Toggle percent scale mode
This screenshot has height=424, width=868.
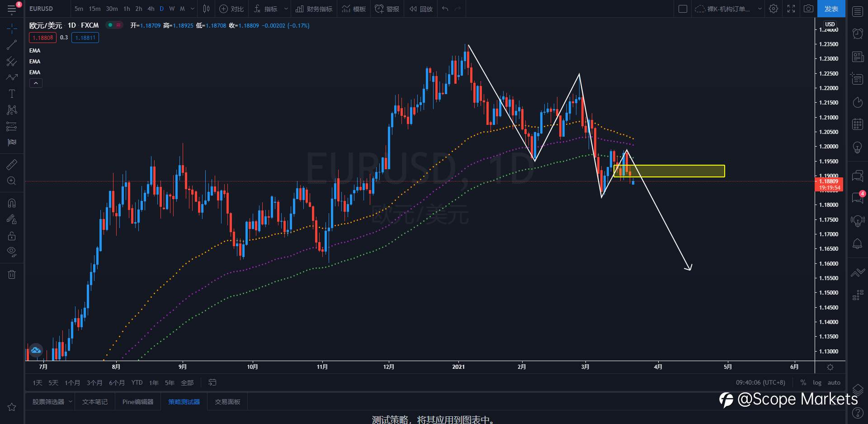pos(803,382)
